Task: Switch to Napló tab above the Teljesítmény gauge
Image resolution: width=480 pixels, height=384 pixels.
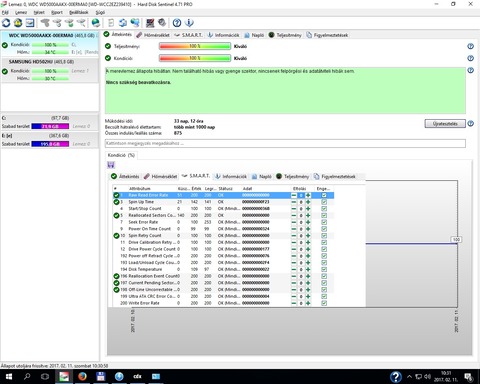Action: pyautogui.click(x=254, y=35)
